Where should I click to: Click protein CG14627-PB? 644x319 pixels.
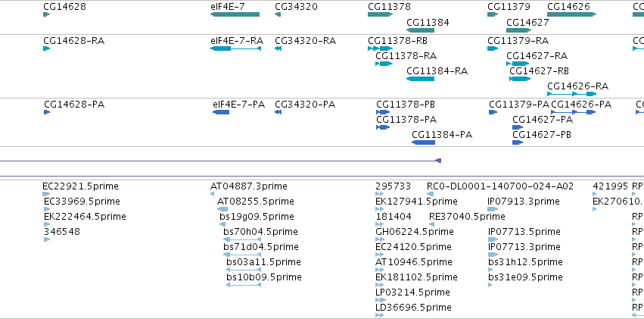tap(542, 135)
